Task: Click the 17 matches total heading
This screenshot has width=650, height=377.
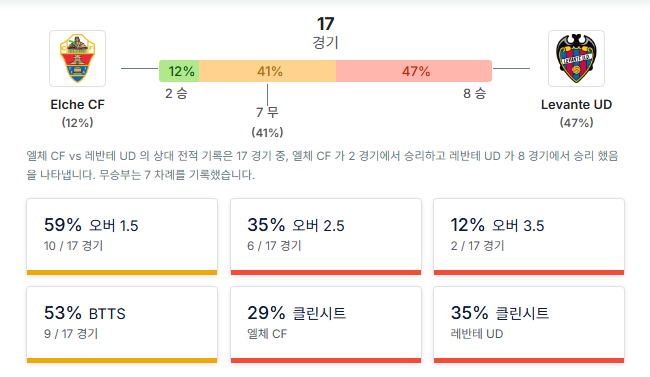Action: tap(325, 33)
